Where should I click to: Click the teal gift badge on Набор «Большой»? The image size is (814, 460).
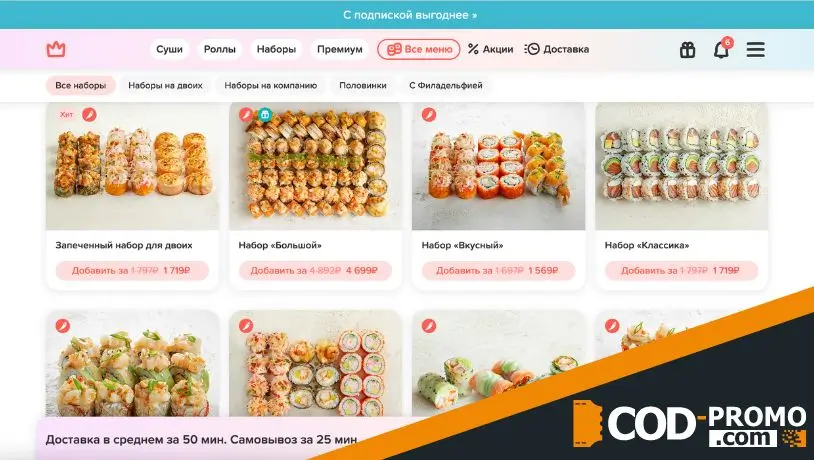[x=265, y=114]
